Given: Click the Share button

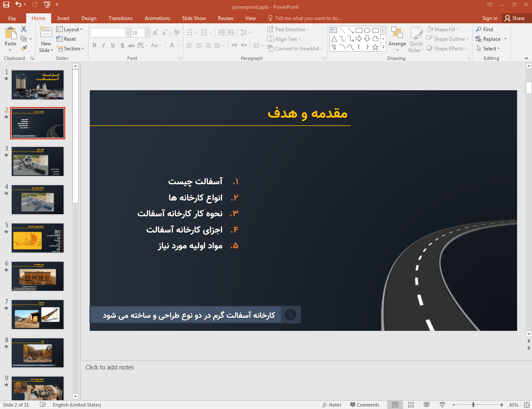Looking at the screenshot, I should tap(515, 18).
